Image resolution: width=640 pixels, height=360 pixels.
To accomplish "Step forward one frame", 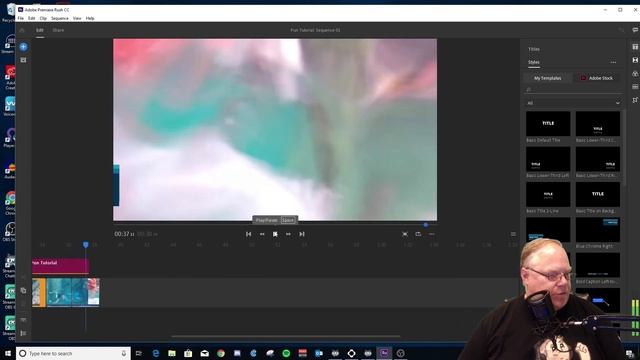I will (288, 234).
